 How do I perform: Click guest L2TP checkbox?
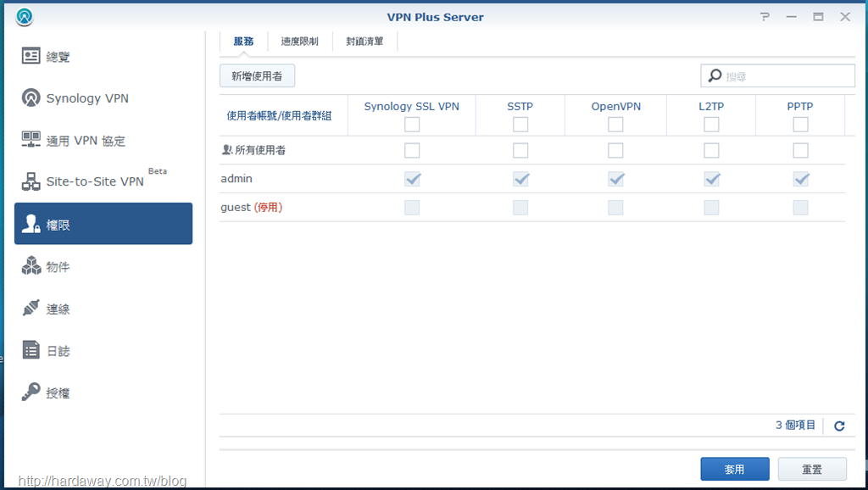[711, 208]
